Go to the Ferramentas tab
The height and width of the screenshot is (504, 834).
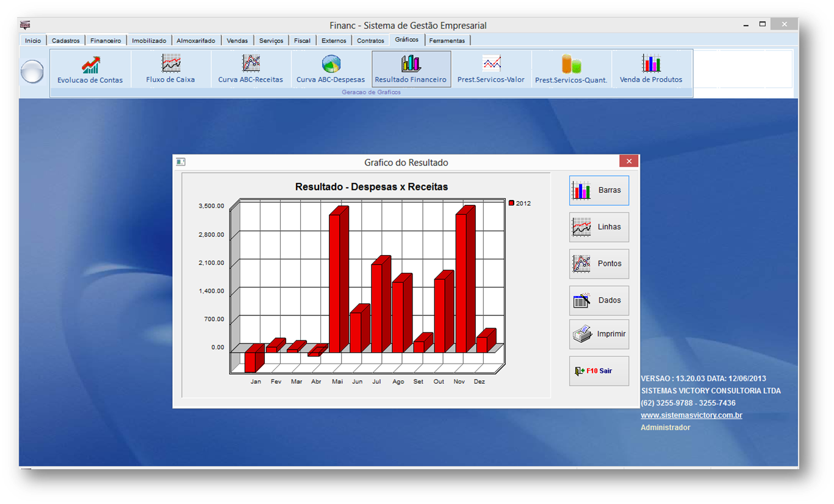(447, 41)
